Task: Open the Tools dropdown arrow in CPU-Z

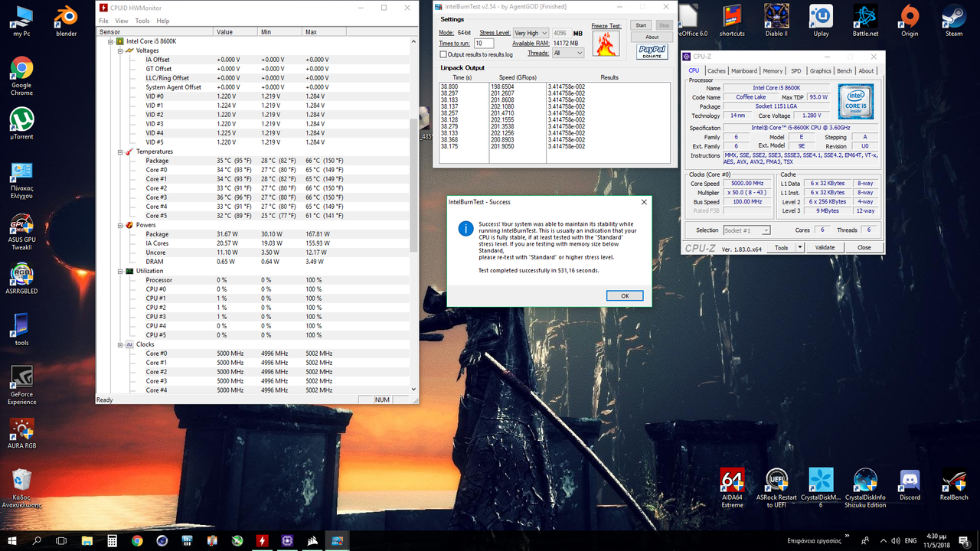Action: (x=800, y=247)
